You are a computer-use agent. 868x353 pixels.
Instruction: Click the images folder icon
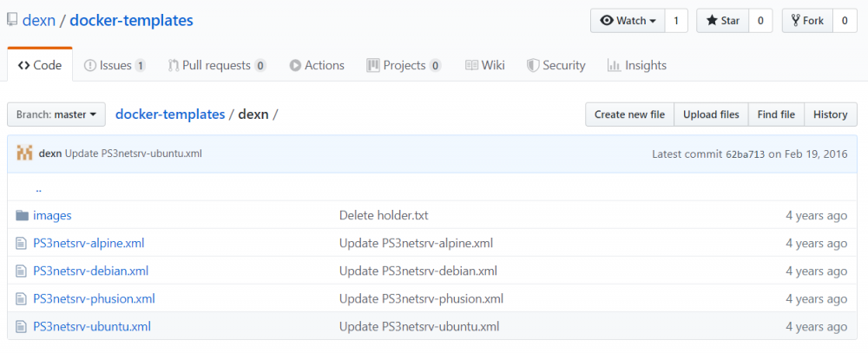(22, 215)
